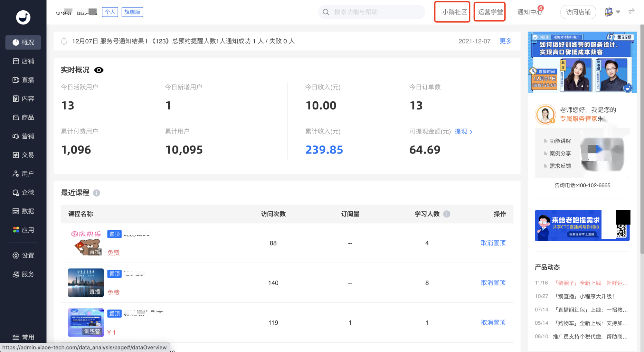The height and width of the screenshot is (352, 644).
Task: Click 更多 to view more notices
Action: click(506, 41)
